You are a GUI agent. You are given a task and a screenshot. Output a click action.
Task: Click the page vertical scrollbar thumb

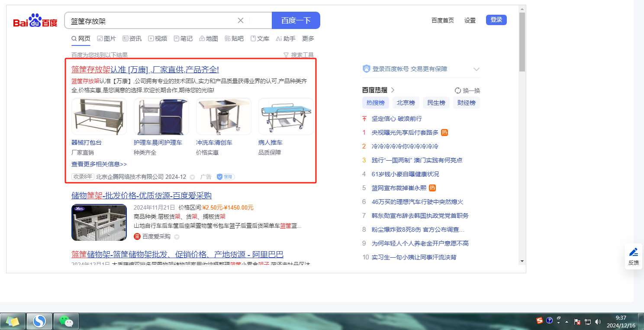[522, 42]
